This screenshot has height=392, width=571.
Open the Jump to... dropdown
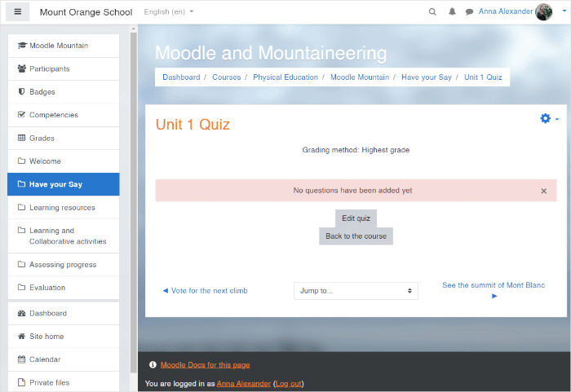356,291
